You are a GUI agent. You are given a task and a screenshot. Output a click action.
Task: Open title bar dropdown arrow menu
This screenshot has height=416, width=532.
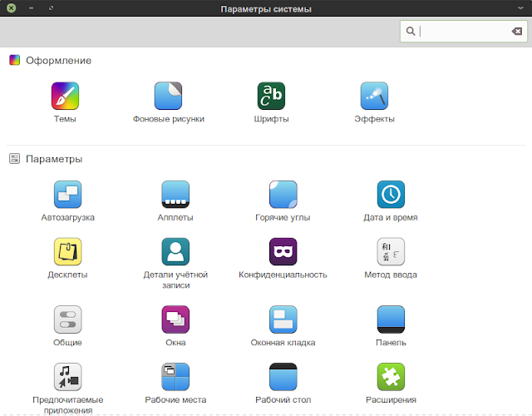[520, 8]
